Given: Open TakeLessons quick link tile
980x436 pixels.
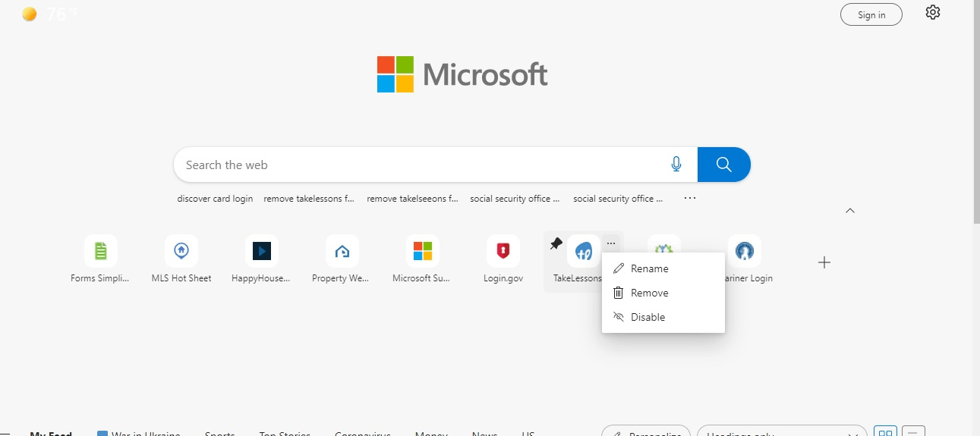Looking at the screenshot, I should point(583,251).
